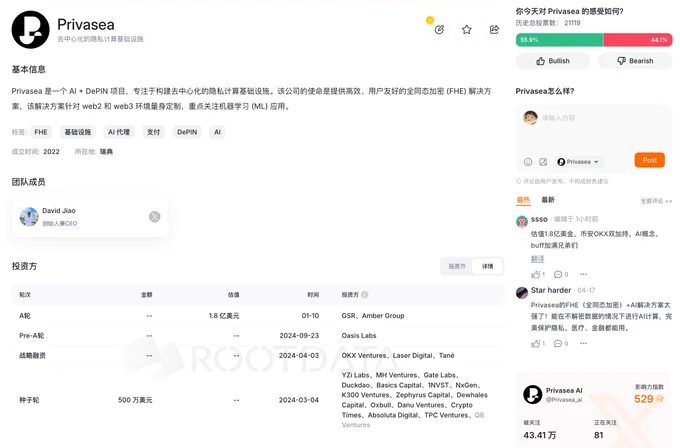Open OKX Ventures investor link
The width and height of the screenshot is (680, 448).
[x=364, y=356]
